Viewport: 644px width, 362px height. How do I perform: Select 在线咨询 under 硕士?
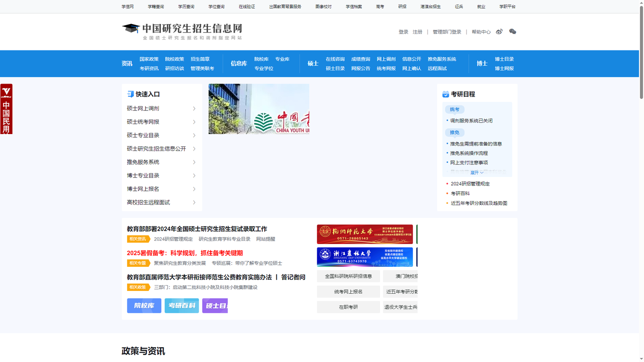point(335,59)
